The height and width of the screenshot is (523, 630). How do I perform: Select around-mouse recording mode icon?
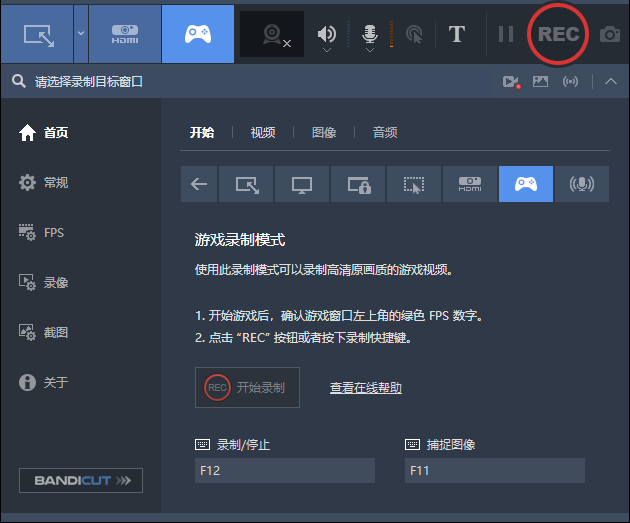[x=414, y=184]
